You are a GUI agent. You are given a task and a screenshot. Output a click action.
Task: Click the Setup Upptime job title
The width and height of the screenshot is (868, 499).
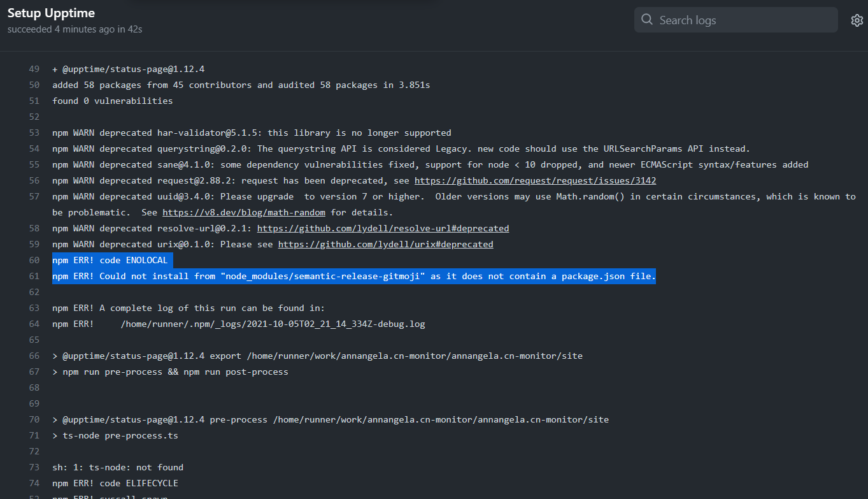[51, 12]
